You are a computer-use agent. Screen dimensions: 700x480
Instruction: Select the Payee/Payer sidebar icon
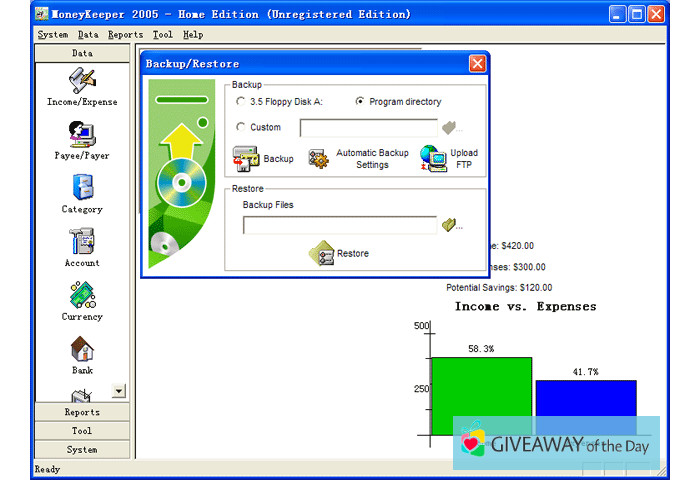pos(82,134)
